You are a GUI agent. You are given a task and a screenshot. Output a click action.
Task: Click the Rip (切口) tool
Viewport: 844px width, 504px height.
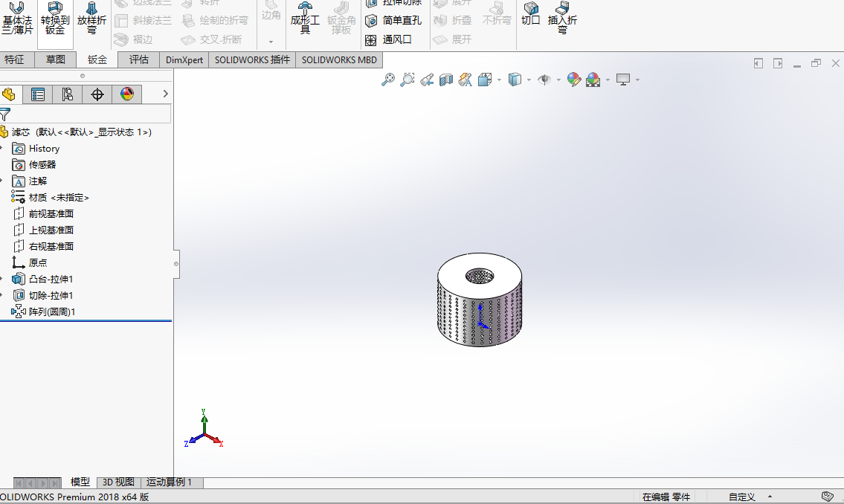(x=531, y=13)
